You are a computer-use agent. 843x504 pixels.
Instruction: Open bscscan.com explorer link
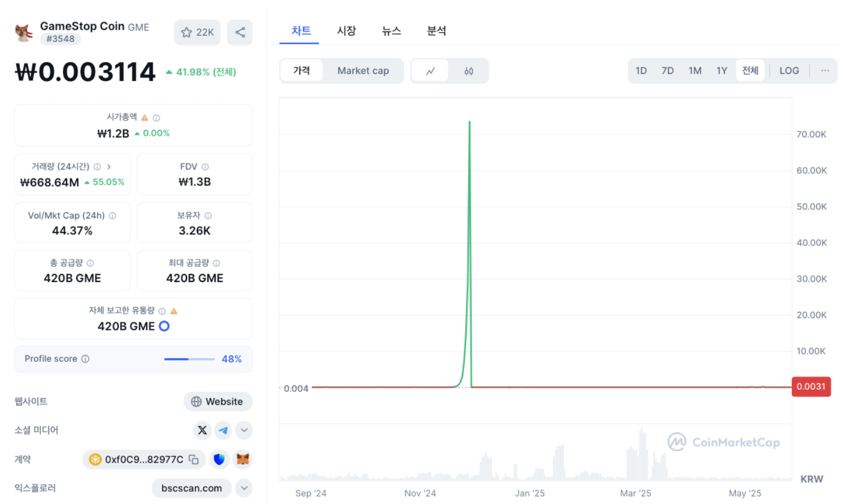(x=192, y=488)
